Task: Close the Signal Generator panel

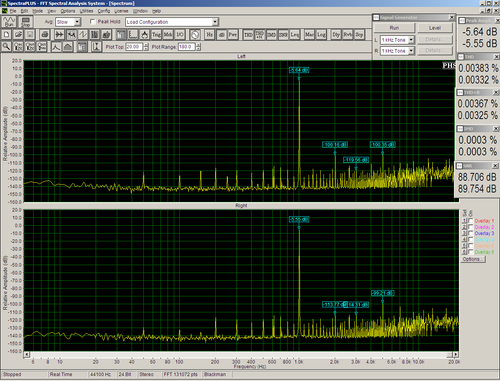Action: tap(452, 17)
